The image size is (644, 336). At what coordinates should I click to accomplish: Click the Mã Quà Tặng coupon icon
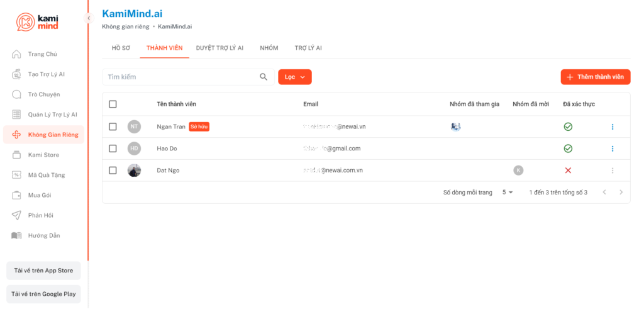point(16,174)
